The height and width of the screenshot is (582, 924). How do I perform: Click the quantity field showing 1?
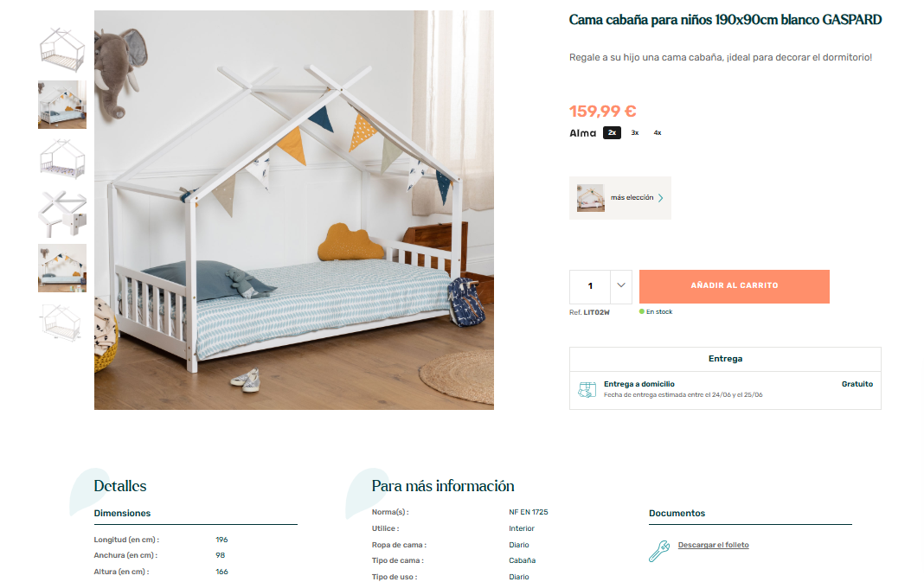[590, 286]
